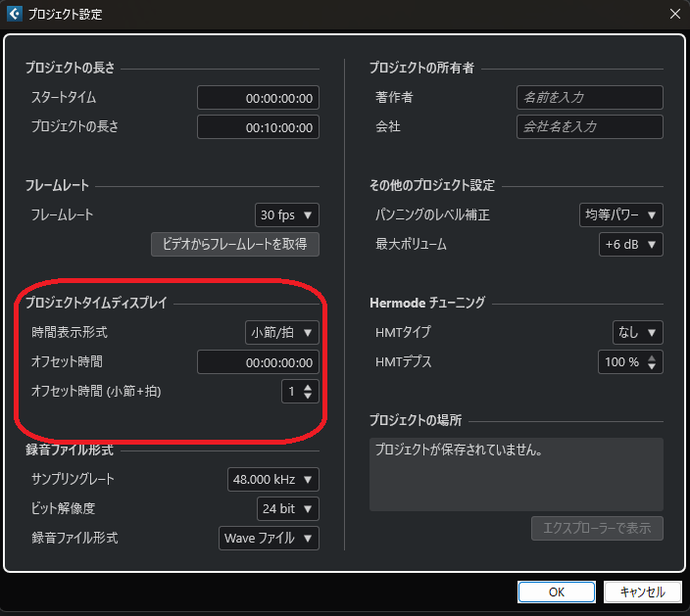Click ビデオからフレームレートを取得 button

click(235, 244)
